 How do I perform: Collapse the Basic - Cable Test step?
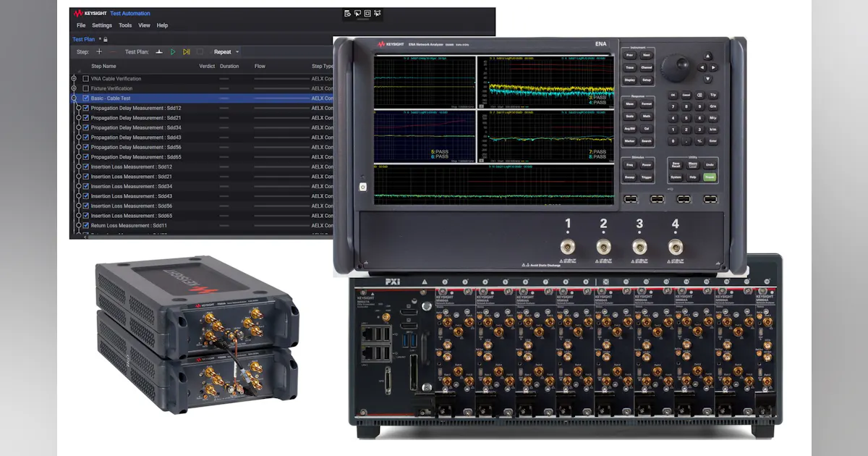pos(74,98)
